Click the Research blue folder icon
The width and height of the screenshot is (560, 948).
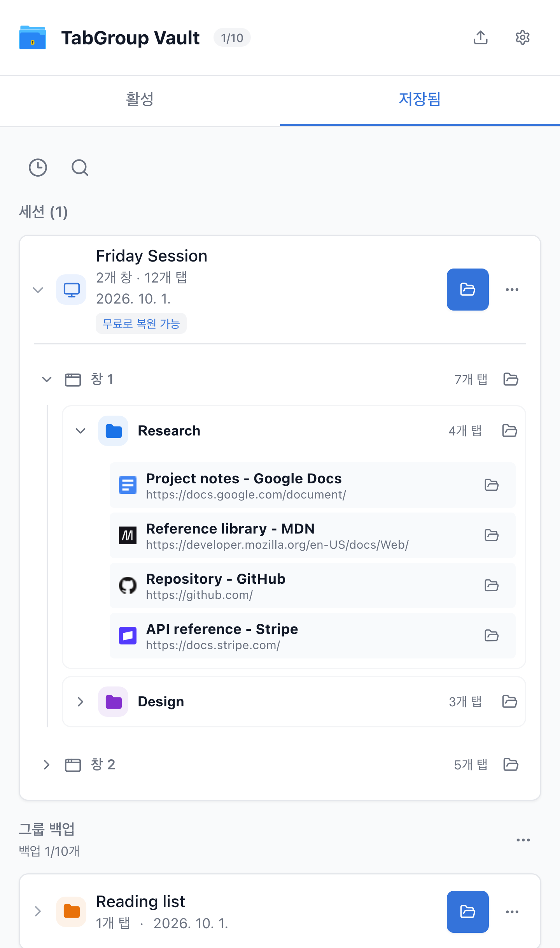pyautogui.click(x=113, y=431)
